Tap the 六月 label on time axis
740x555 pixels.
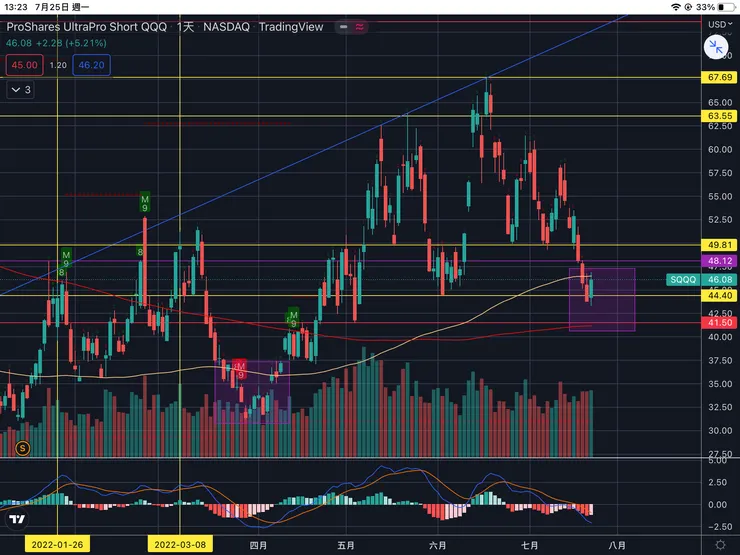[437, 545]
